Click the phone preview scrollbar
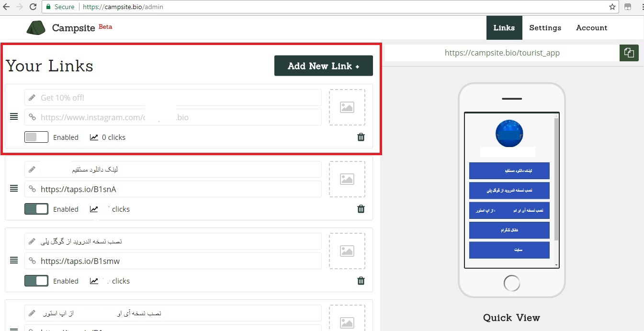This screenshot has width=644, height=331. 556,179
